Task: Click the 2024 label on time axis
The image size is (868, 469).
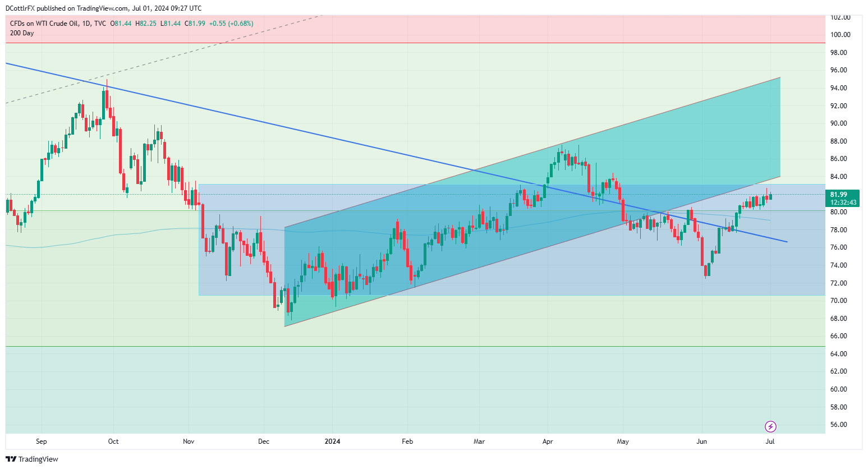Action: coord(333,442)
